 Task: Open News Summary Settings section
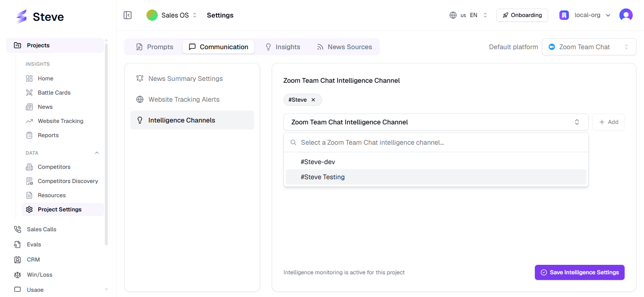[x=192, y=79]
